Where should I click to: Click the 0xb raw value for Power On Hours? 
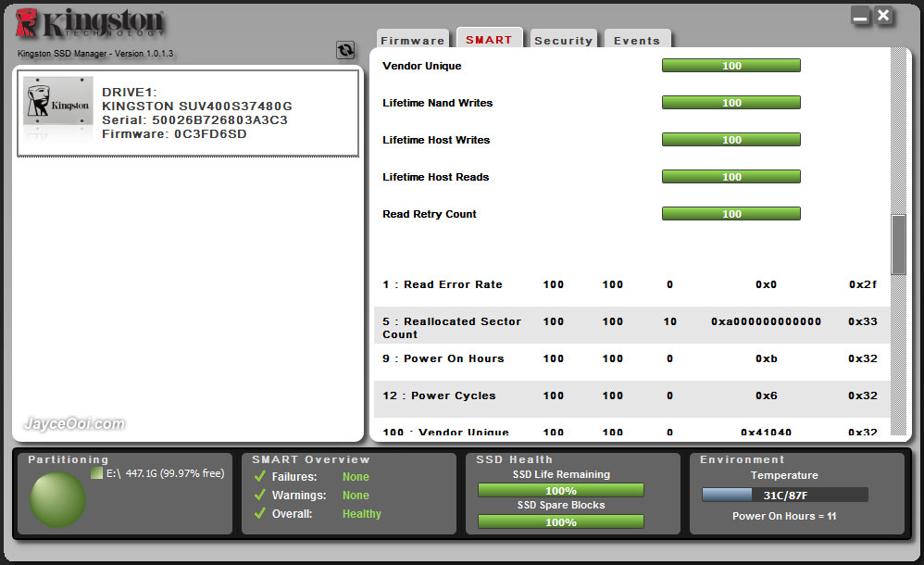pos(766,358)
